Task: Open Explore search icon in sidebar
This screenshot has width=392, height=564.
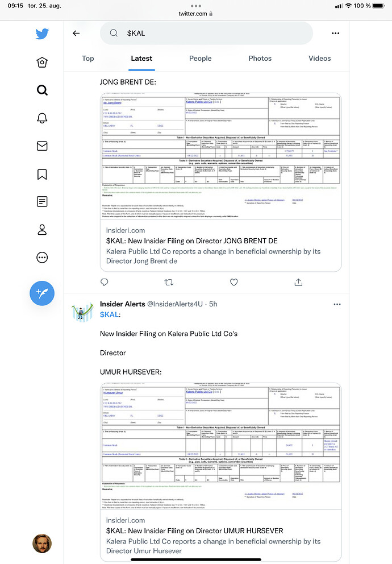Action: point(42,90)
